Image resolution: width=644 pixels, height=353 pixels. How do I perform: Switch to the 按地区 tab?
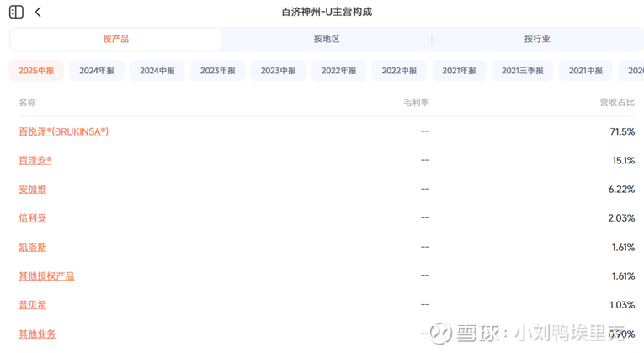point(327,39)
